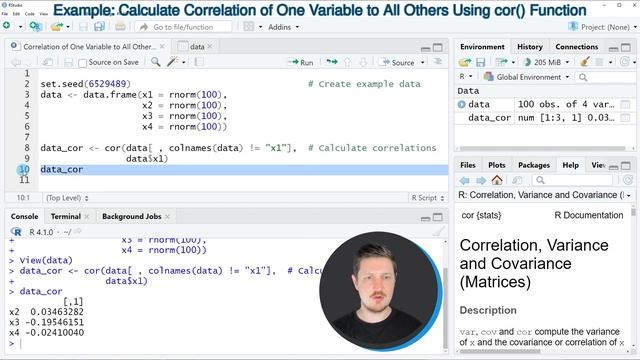Expand the data object blue arrow
Image resolution: width=640 pixels, height=360 pixels.
click(462, 104)
